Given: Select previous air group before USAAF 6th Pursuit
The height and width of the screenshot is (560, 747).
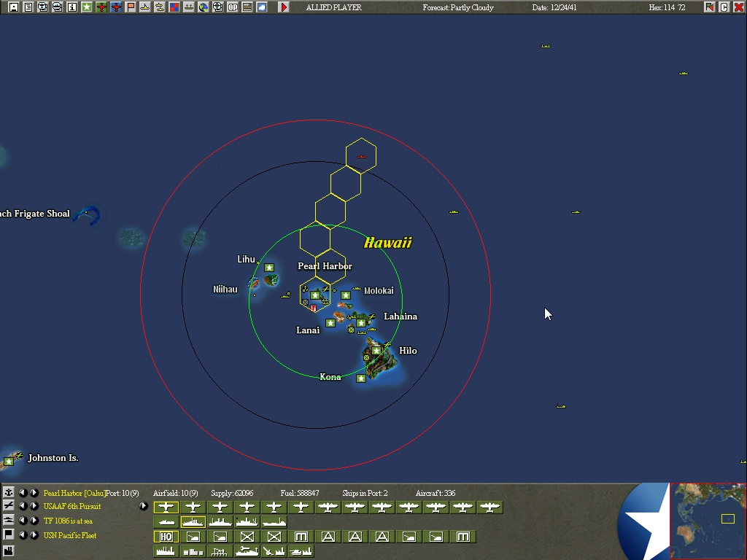Looking at the screenshot, I should point(23,506).
